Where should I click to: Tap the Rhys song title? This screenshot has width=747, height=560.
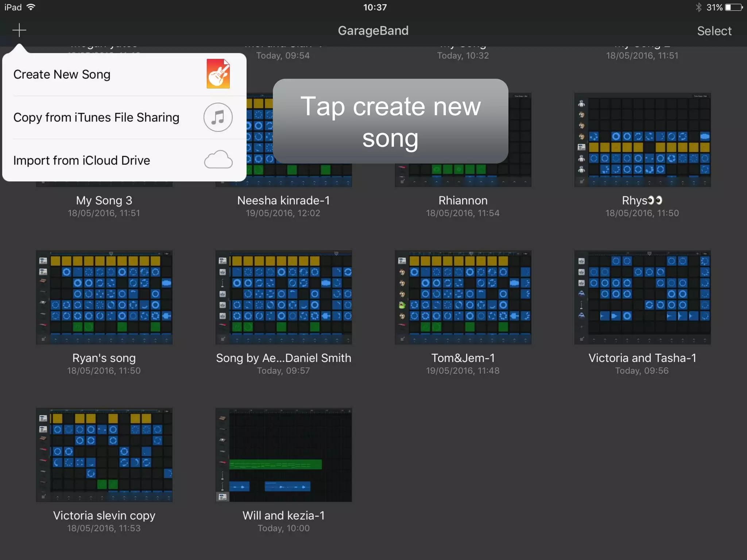click(642, 201)
